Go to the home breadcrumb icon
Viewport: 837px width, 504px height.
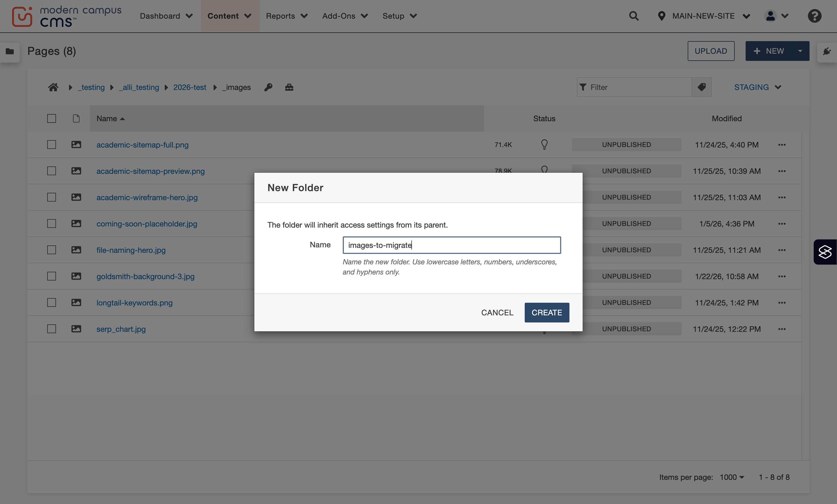click(53, 87)
